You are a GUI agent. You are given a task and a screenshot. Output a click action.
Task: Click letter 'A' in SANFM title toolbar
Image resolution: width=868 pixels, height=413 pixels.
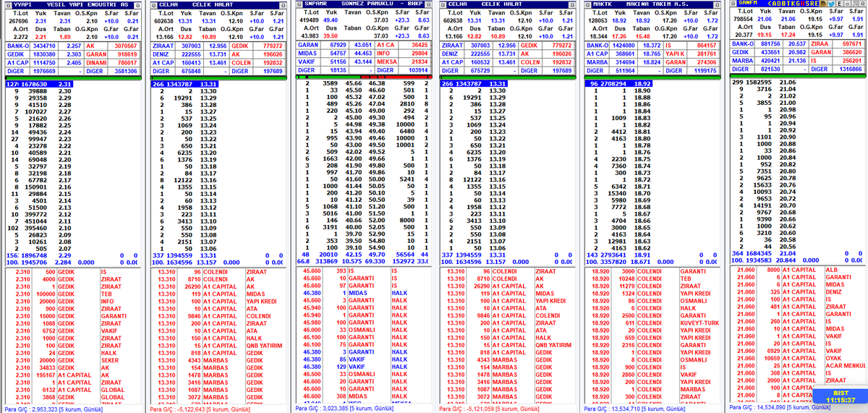[775, 4]
